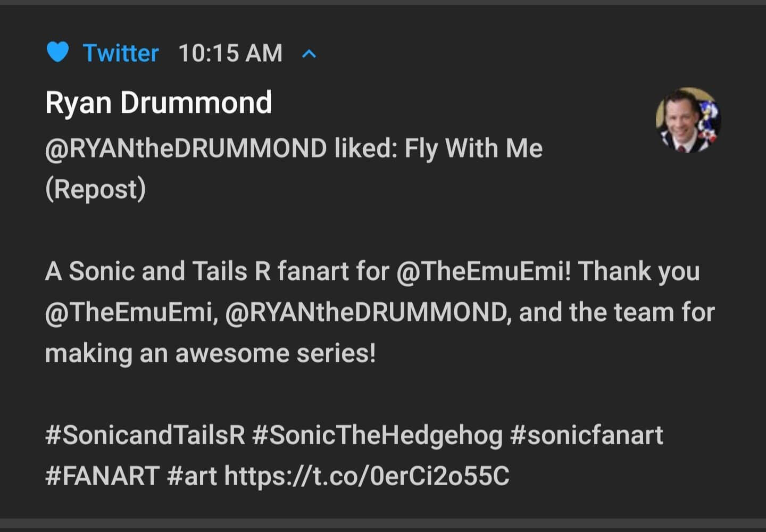The image size is (766, 532).
Task: Click the 10:15 AM timestamp
Action: tap(230, 53)
